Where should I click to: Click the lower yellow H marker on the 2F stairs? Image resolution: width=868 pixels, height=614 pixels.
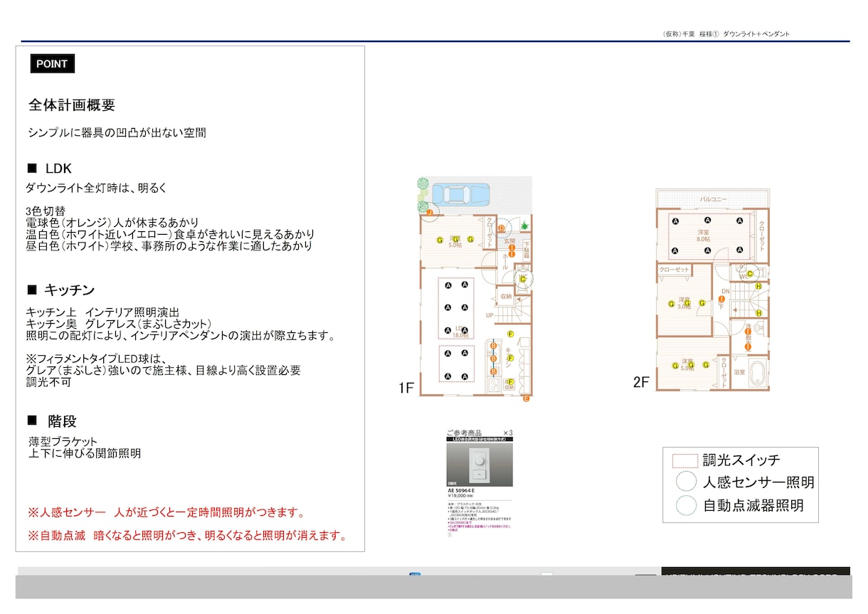(x=759, y=313)
